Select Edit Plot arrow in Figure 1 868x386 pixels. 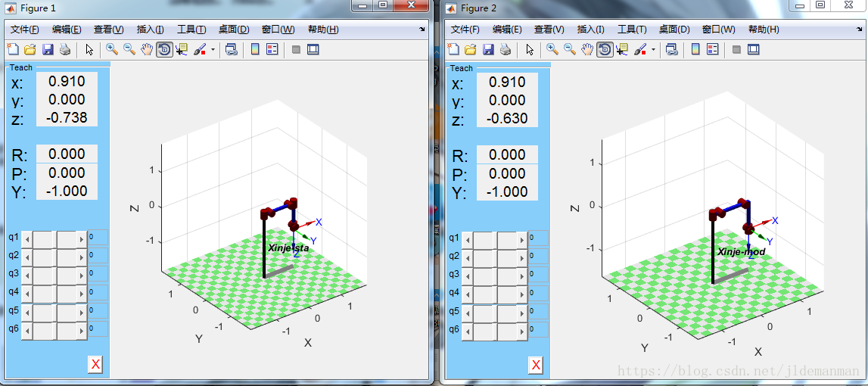90,50
